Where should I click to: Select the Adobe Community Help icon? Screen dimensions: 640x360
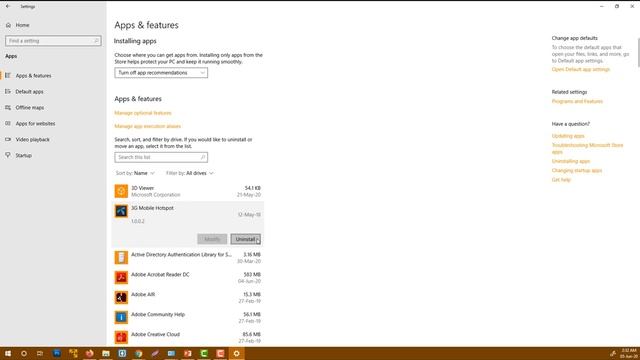point(121,317)
